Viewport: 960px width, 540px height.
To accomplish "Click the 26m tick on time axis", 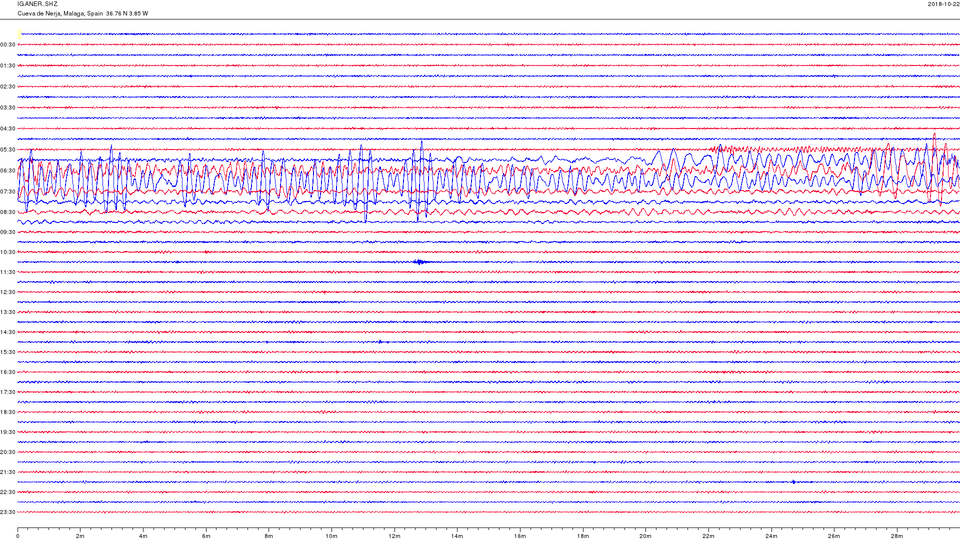I will pyautogui.click(x=834, y=536).
